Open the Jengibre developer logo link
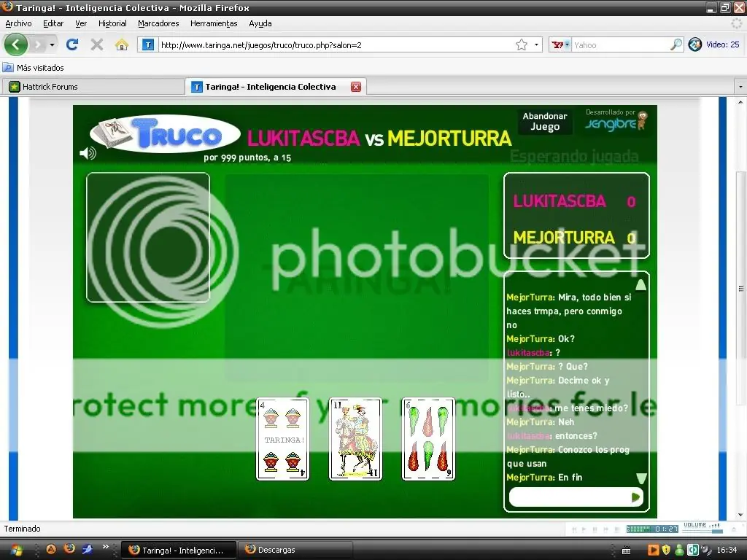This screenshot has height=560, width=747. pos(616,121)
